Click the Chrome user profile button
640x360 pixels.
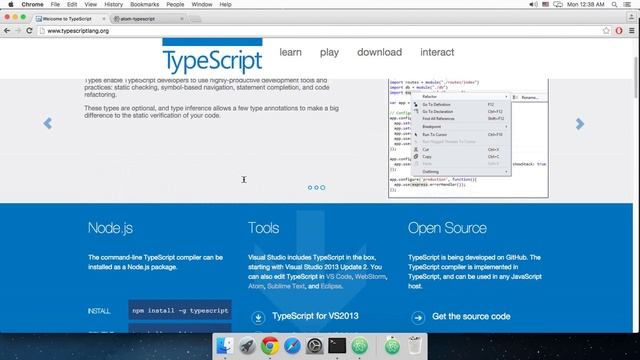click(x=631, y=17)
